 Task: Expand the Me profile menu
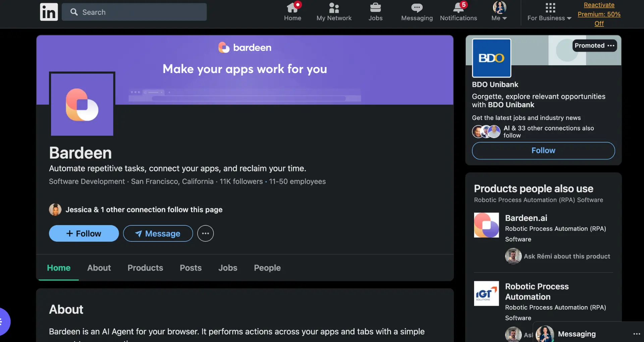coord(499,12)
